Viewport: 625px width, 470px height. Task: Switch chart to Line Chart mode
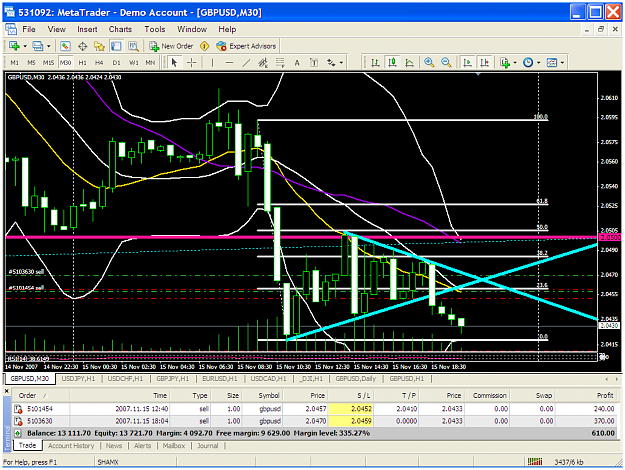[x=409, y=63]
